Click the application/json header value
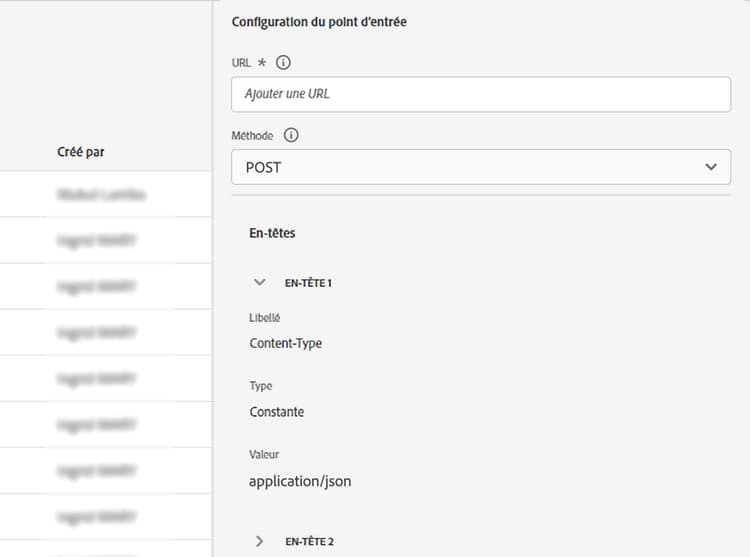This screenshot has height=557, width=750. pos(300,481)
